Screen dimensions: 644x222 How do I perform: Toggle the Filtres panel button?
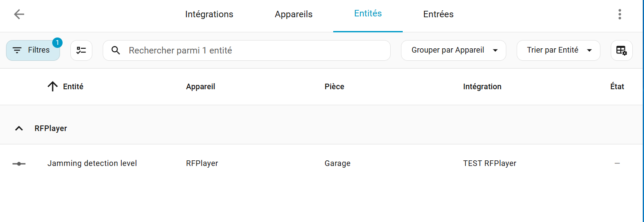[33, 50]
